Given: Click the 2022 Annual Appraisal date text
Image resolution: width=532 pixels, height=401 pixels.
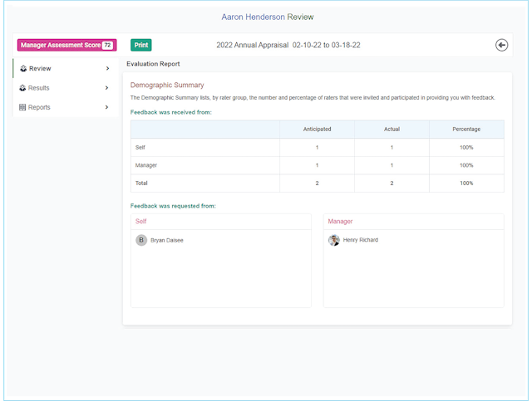Looking at the screenshot, I should 288,45.
